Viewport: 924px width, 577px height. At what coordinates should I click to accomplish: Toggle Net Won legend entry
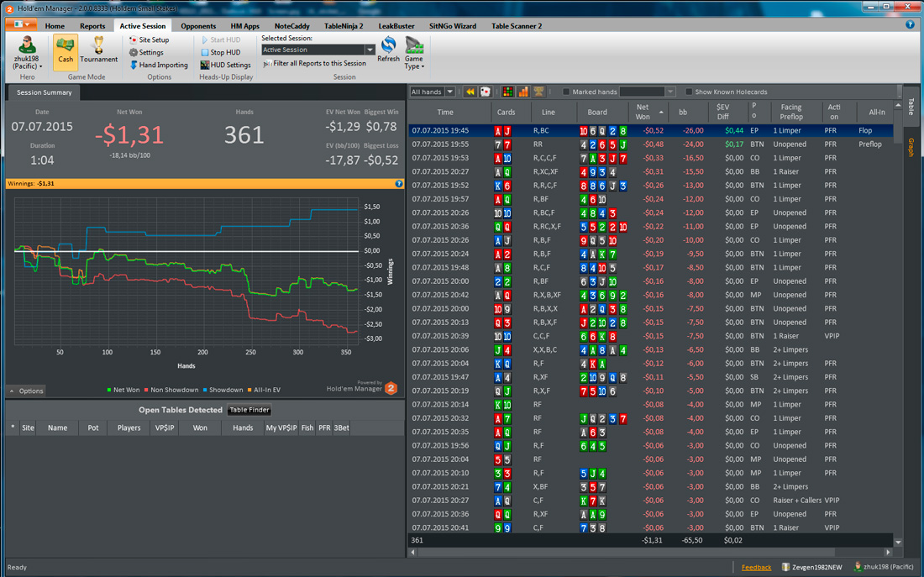tap(123, 391)
